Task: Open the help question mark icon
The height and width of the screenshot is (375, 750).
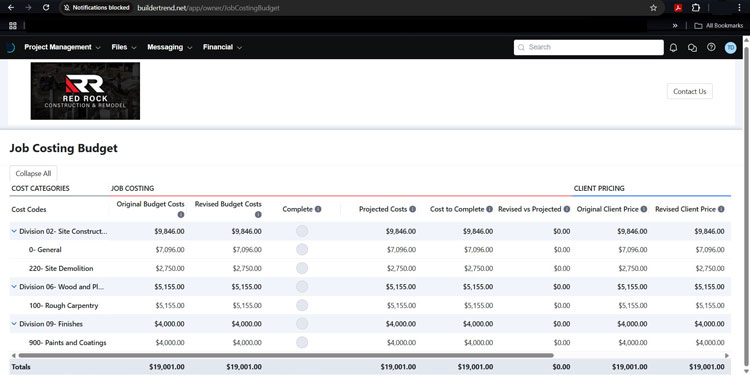Action: tap(711, 47)
